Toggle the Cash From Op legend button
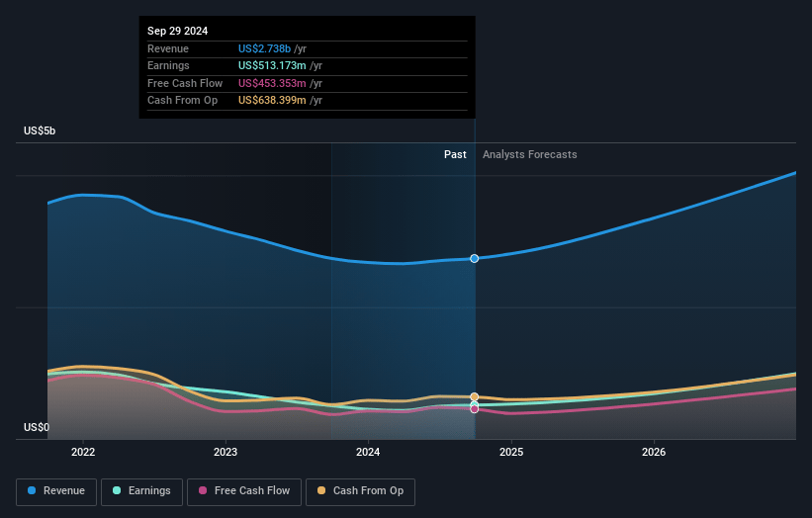This screenshot has width=812, height=518. tap(360, 491)
